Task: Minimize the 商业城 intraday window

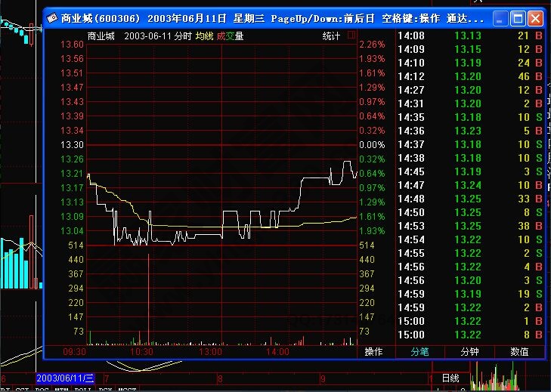Action: (x=501, y=17)
